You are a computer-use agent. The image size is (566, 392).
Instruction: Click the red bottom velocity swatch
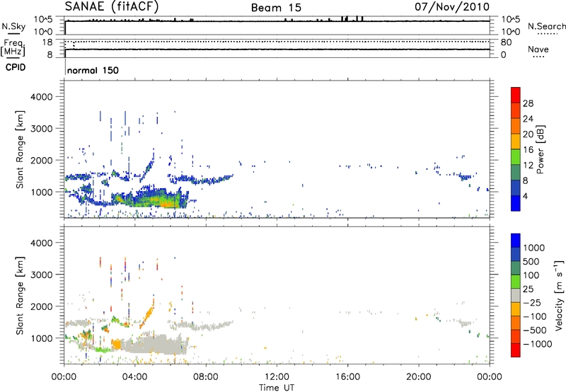516,350
